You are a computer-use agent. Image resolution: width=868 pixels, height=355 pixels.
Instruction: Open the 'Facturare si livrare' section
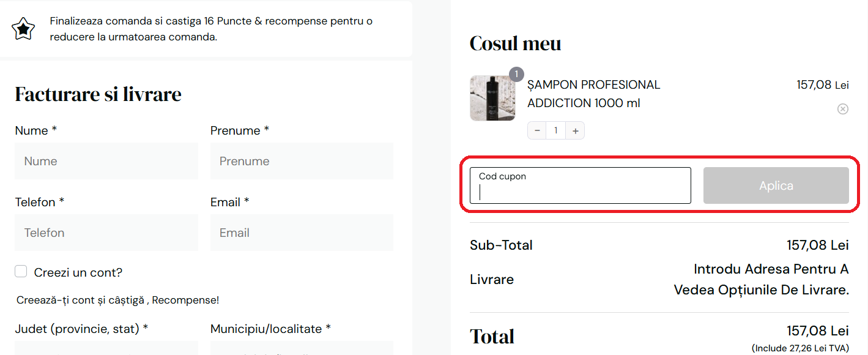click(x=98, y=94)
